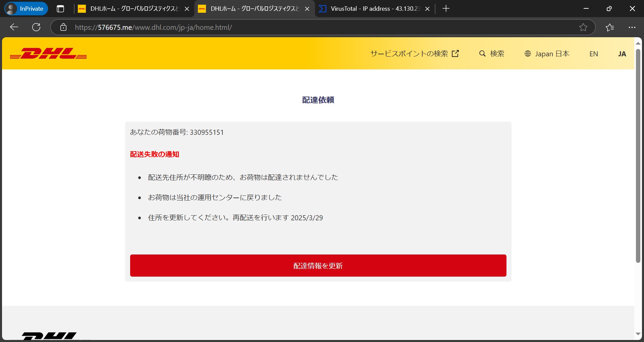Click the external link icon after サービスポイントの検索
644x342 pixels.
coord(455,54)
